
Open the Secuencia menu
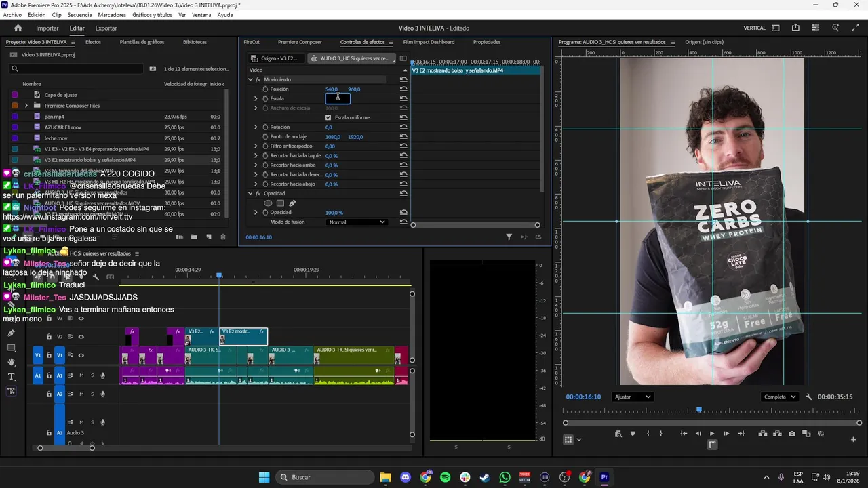(79, 15)
